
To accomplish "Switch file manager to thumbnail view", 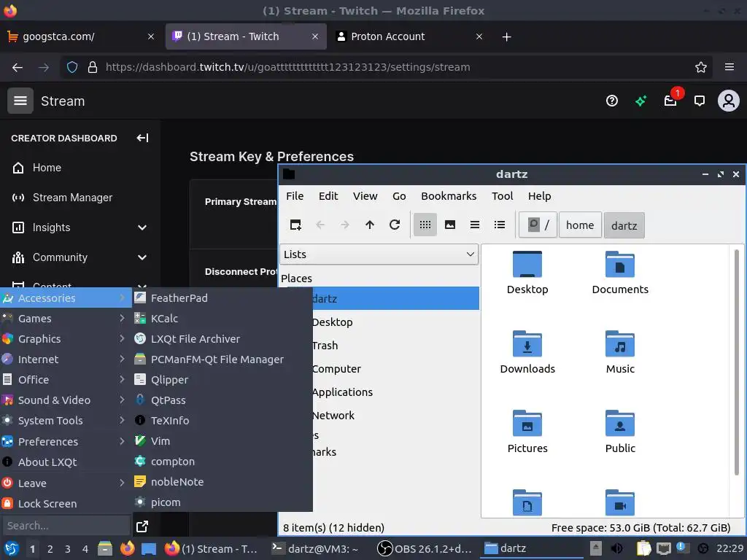I will (449, 225).
